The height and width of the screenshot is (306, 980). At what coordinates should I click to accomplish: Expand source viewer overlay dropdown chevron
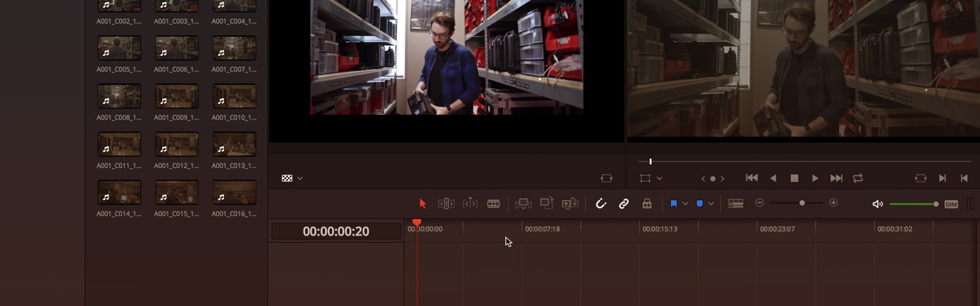coord(300,178)
